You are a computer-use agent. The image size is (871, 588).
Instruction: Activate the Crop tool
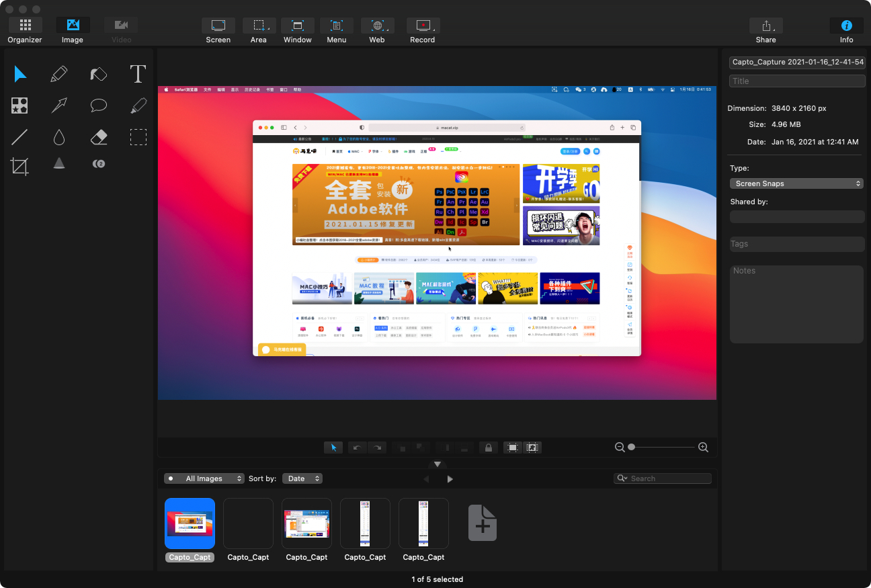19,166
